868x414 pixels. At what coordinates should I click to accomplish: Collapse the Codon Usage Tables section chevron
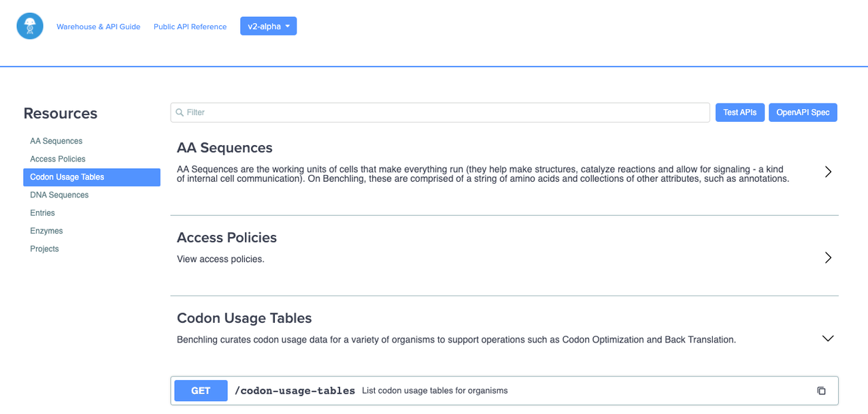click(x=828, y=338)
